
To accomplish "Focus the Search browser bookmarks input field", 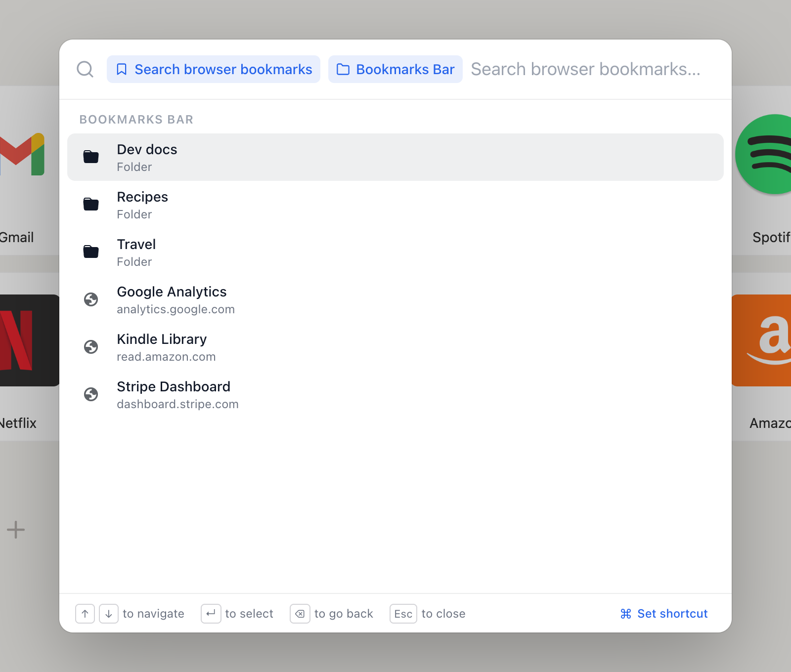I will click(593, 69).
